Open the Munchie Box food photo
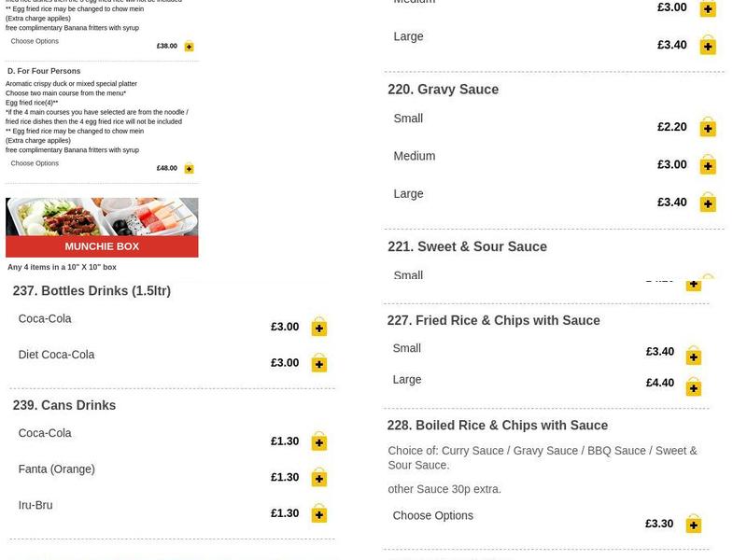This screenshot has height=560, width=747. (x=102, y=217)
